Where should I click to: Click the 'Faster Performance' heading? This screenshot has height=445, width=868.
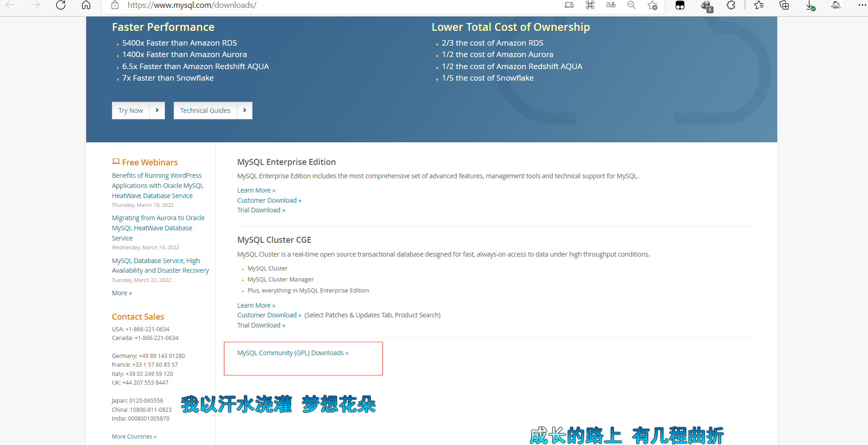[163, 27]
